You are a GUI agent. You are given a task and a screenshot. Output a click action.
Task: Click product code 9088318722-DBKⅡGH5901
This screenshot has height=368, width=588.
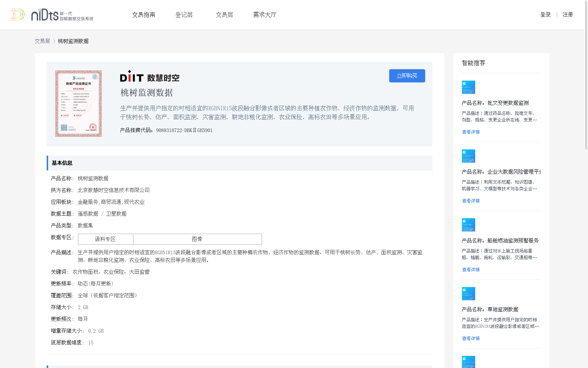point(184,130)
